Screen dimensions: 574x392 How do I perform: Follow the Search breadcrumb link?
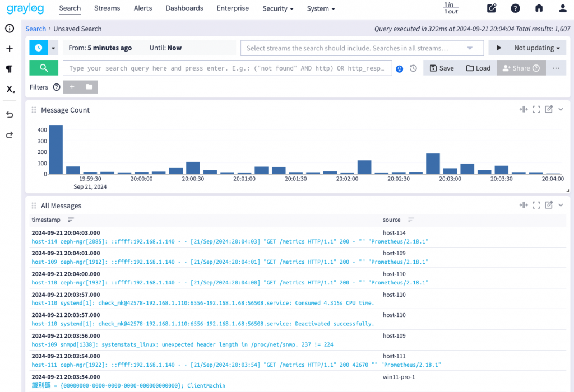click(35, 29)
